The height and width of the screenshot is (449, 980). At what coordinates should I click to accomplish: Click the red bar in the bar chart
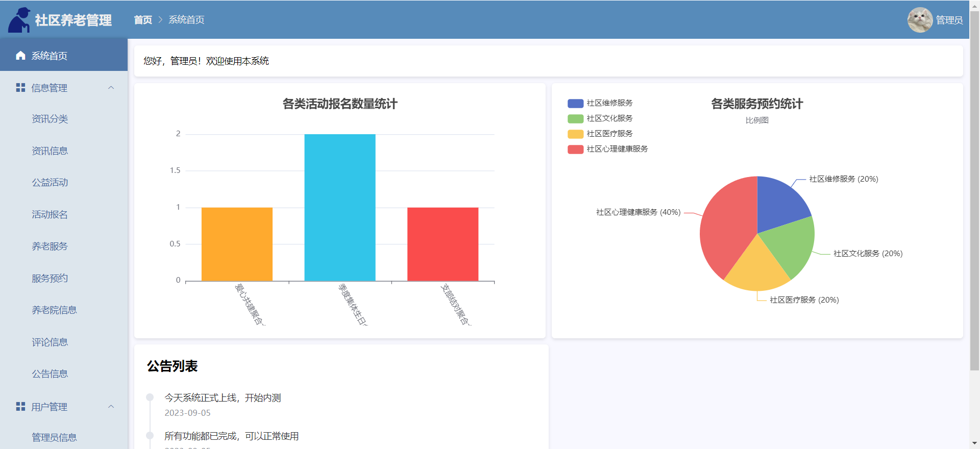(443, 244)
